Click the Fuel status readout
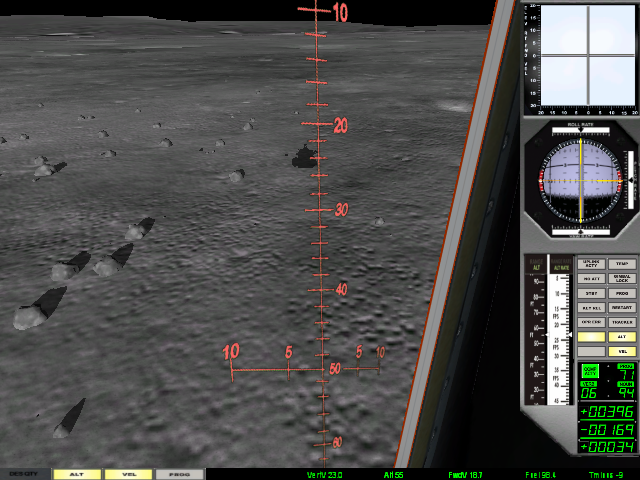The height and width of the screenshot is (480, 640). click(x=540, y=475)
